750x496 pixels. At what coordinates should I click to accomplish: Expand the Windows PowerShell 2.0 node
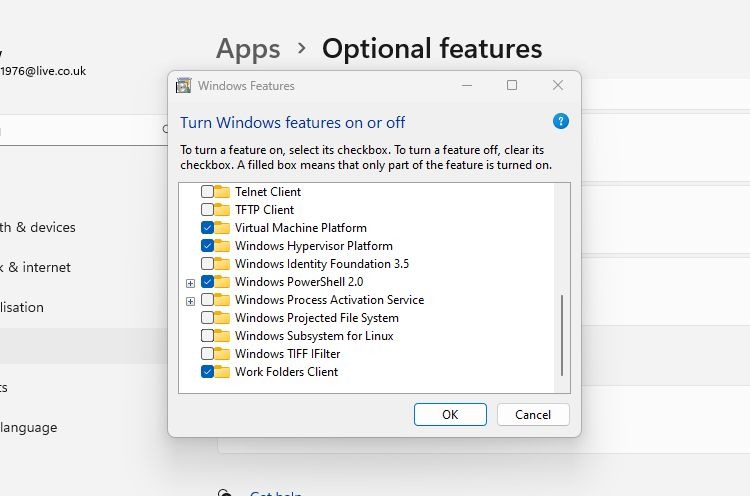pos(190,284)
